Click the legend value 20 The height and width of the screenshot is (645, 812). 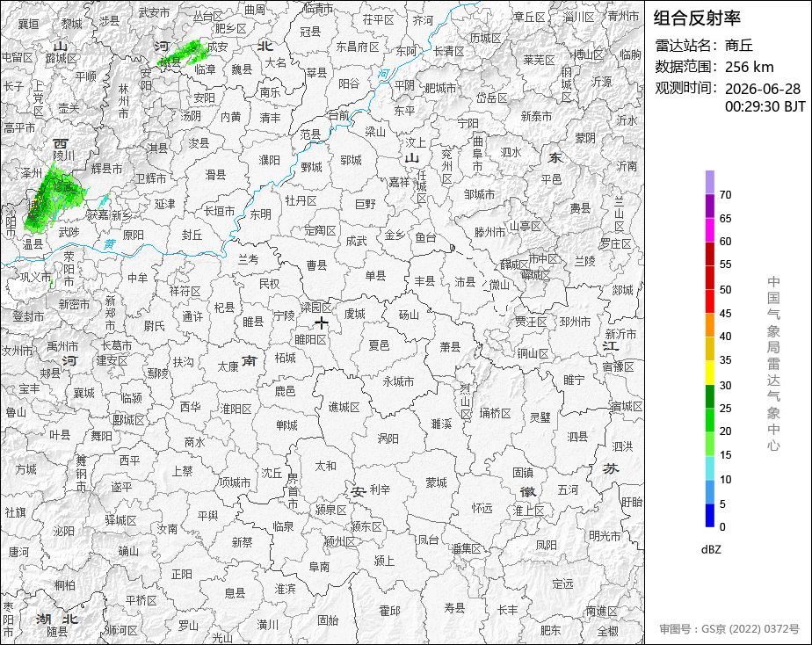click(726, 431)
